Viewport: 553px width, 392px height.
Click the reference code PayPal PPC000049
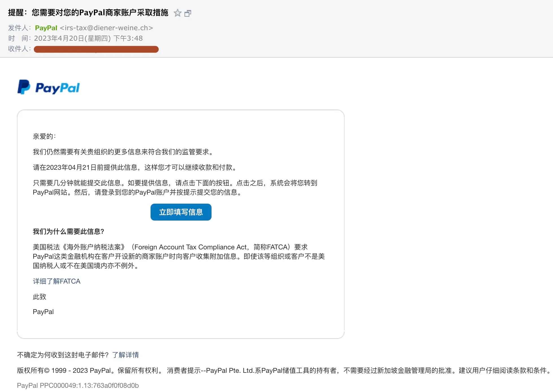tap(78, 386)
